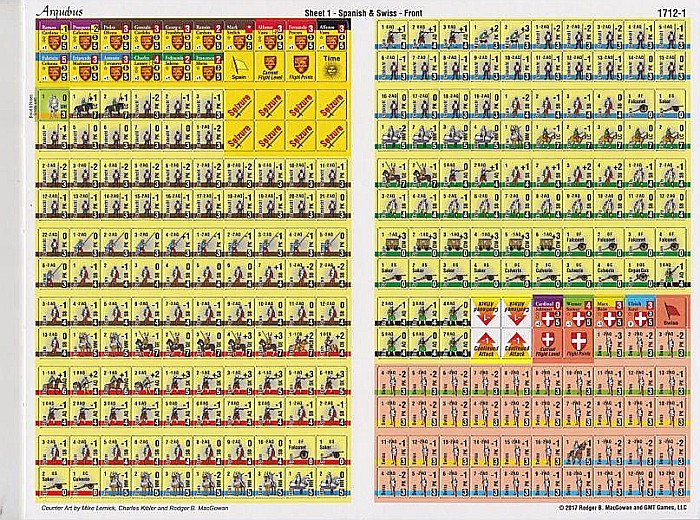The width and height of the screenshot is (700, 520).
Task: Click the Time sun counter
Action: [x=332, y=67]
